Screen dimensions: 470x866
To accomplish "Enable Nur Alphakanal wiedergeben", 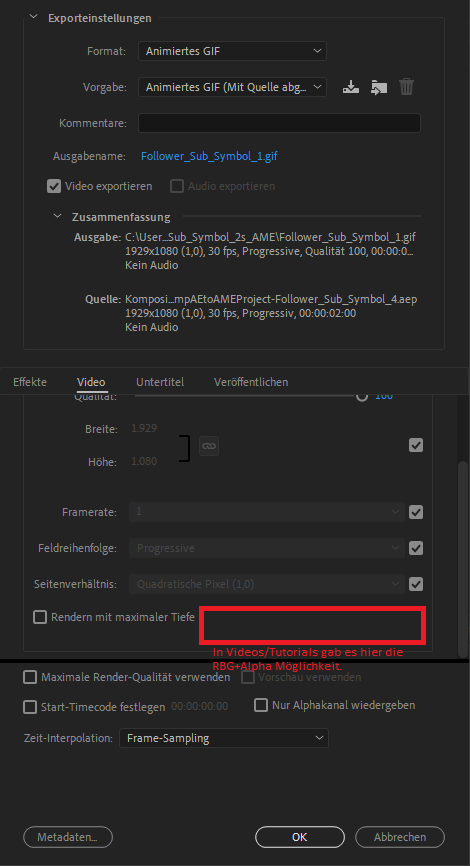I will 261,705.
